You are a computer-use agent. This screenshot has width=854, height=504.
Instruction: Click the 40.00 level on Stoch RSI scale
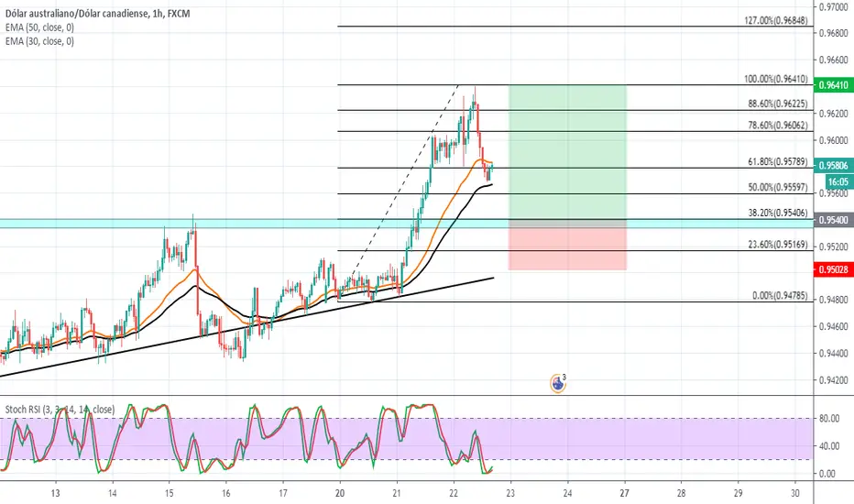click(x=829, y=445)
